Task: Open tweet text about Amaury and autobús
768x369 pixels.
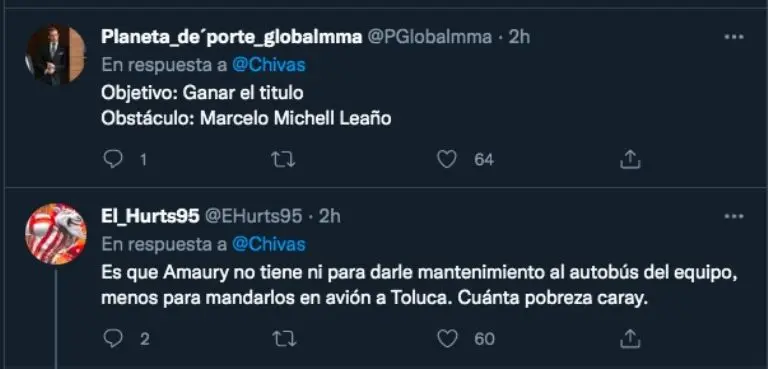Action: (419, 286)
